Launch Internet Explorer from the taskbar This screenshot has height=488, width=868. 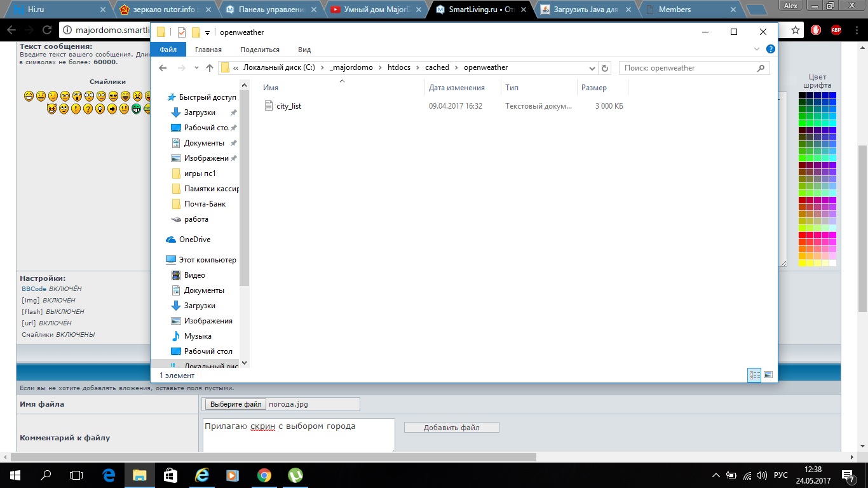click(201, 475)
